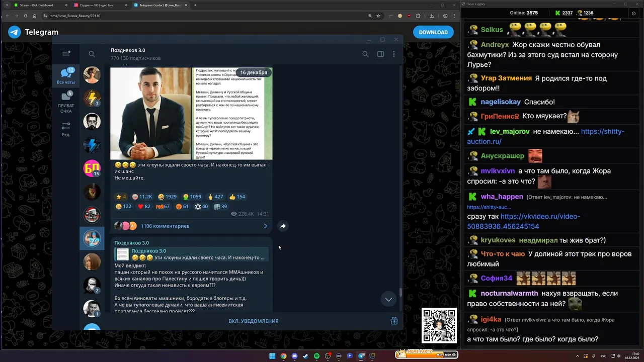Forward the post with share arrow
The height and width of the screenshot is (362, 644).
click(283, 226)
